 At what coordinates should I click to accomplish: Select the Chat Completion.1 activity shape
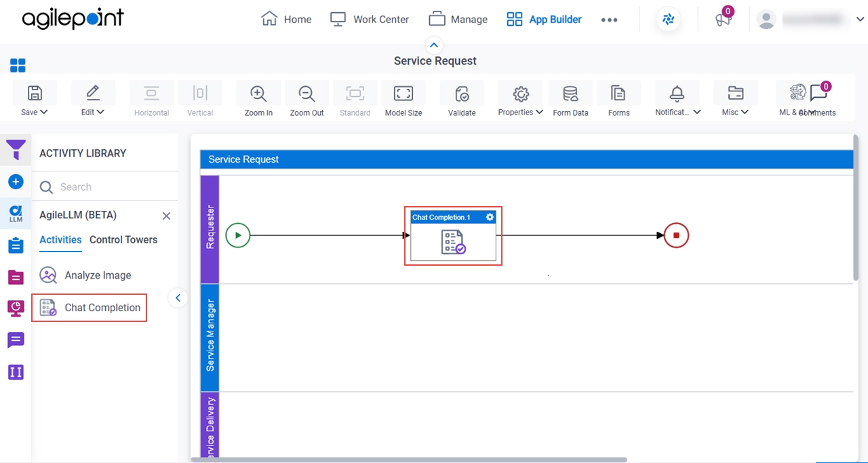[x=453, y=236]
